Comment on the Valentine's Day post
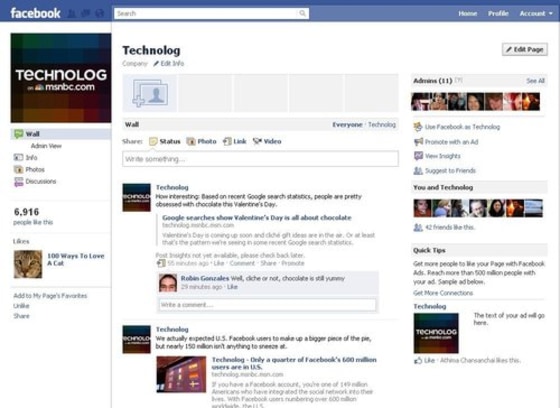Viewport: 560px width, 408px height. pos(242,263)
